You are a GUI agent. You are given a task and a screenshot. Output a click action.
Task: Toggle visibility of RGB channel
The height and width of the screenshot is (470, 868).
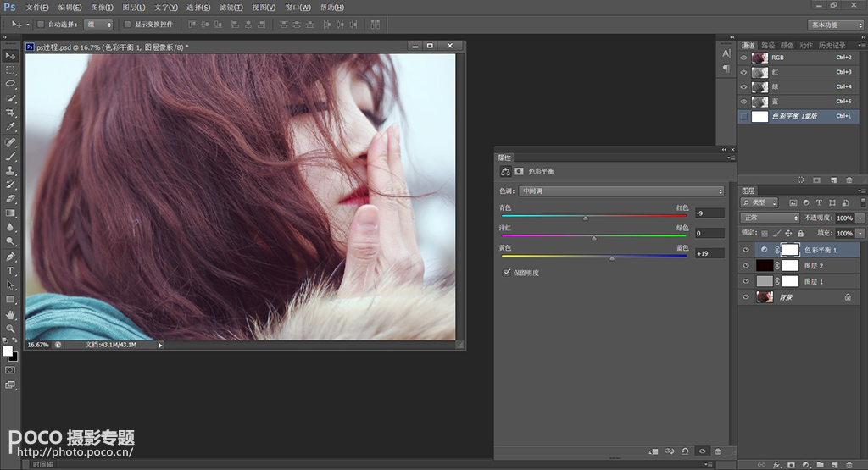tap(744, 58)
